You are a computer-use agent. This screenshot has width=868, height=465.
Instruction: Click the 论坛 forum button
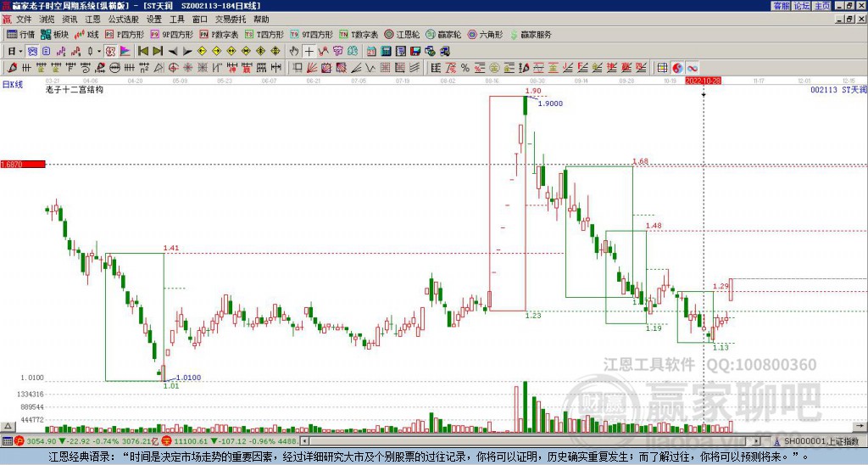point(801,6)
